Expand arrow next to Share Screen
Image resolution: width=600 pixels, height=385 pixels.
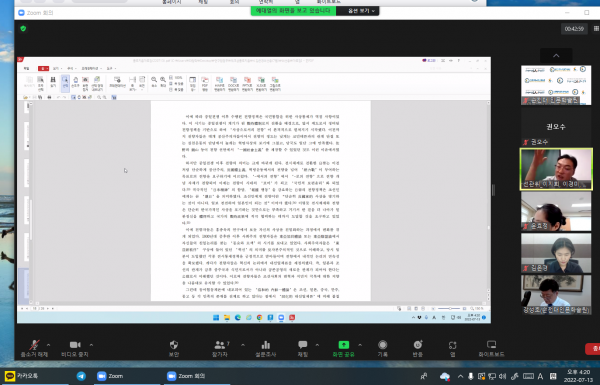coord(360,345)
